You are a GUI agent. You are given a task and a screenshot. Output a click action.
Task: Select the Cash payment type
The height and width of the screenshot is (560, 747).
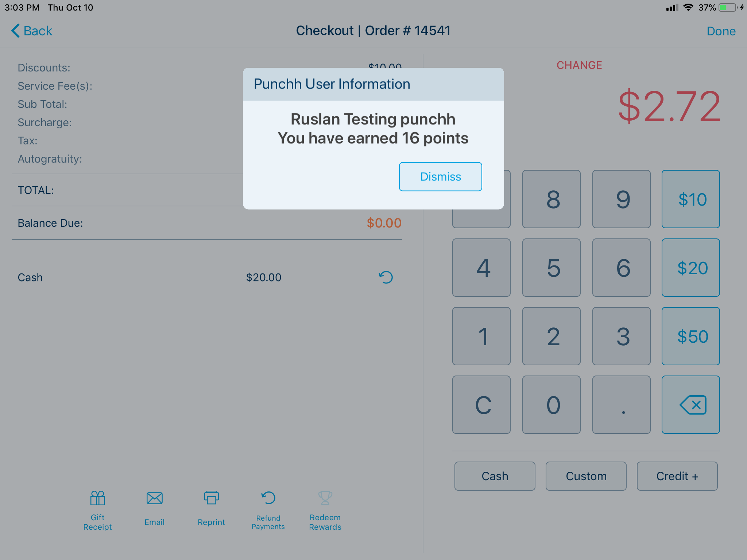coord(495,476)
